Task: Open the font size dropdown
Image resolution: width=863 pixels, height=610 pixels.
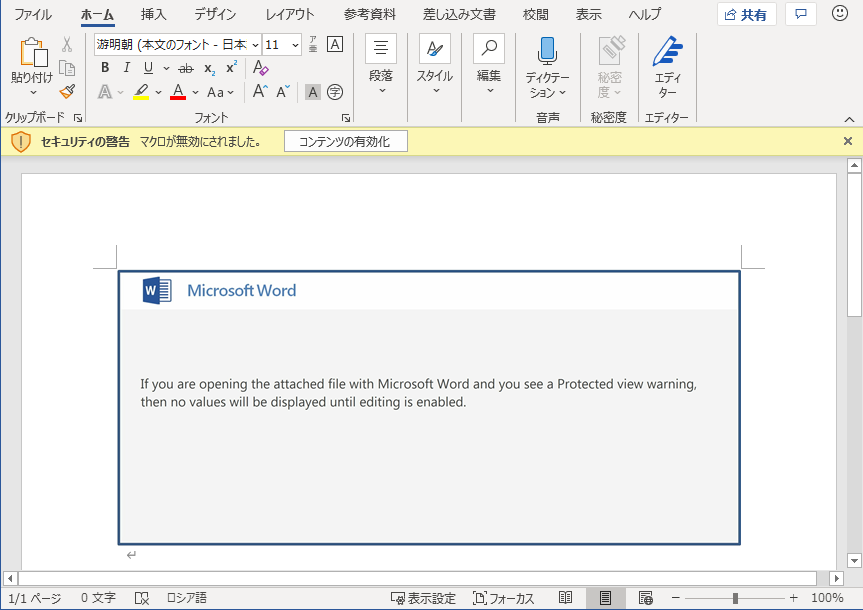Action: point(296,45)
